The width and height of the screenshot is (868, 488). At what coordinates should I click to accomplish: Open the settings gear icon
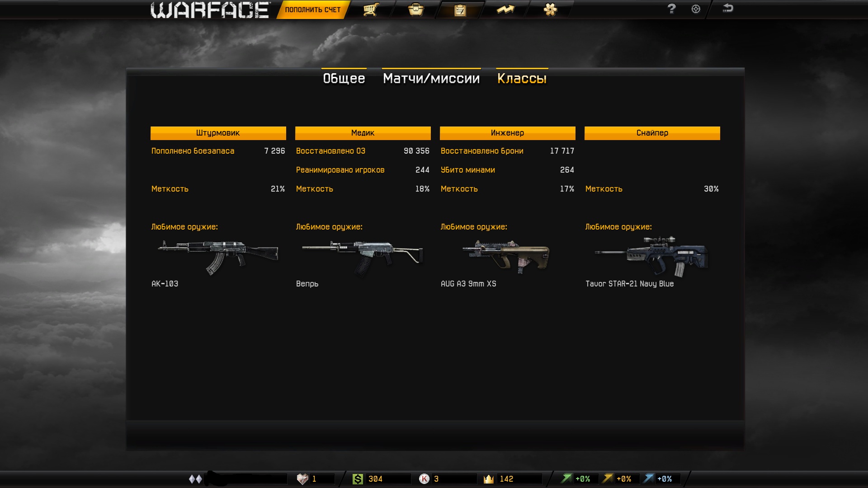(696, 9)
